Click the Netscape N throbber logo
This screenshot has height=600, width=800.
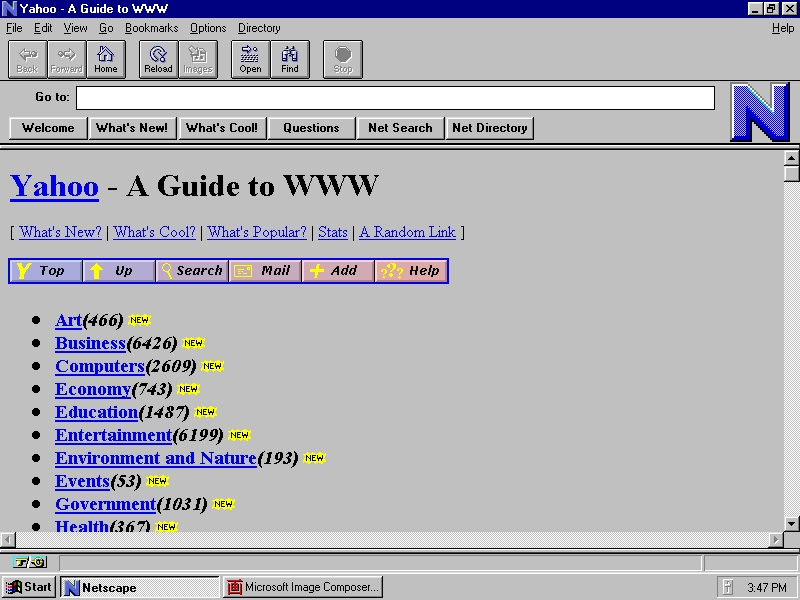(762, 110)
